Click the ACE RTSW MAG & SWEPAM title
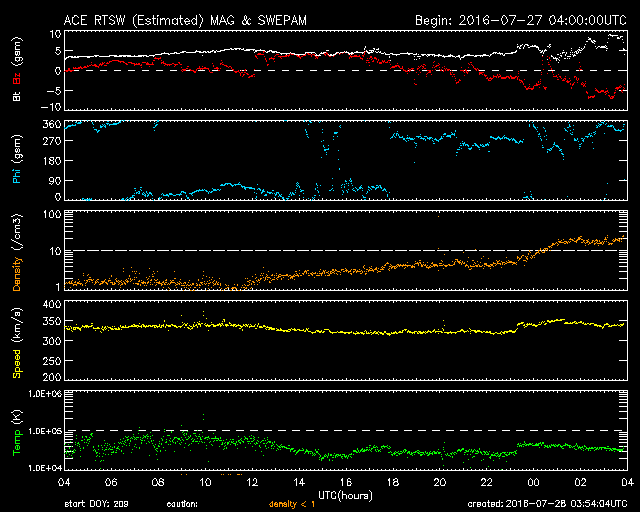The height and width of the screenshot is (512, 640). point(185,20)
